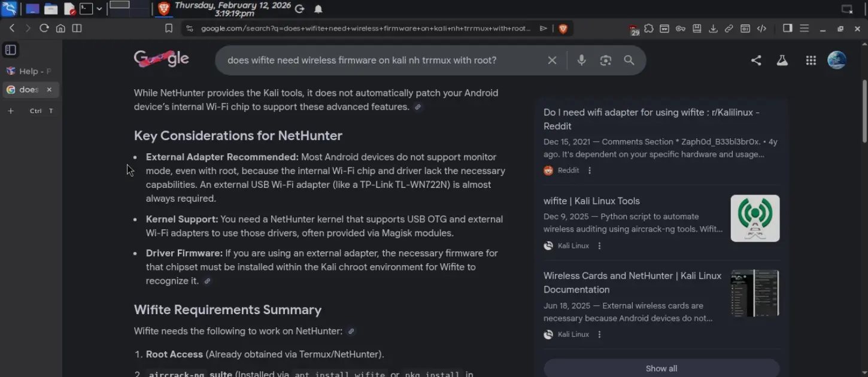868x377 pixels.
Task: Click the log out icon beside the clock
Action: click(x=300, y=9)
